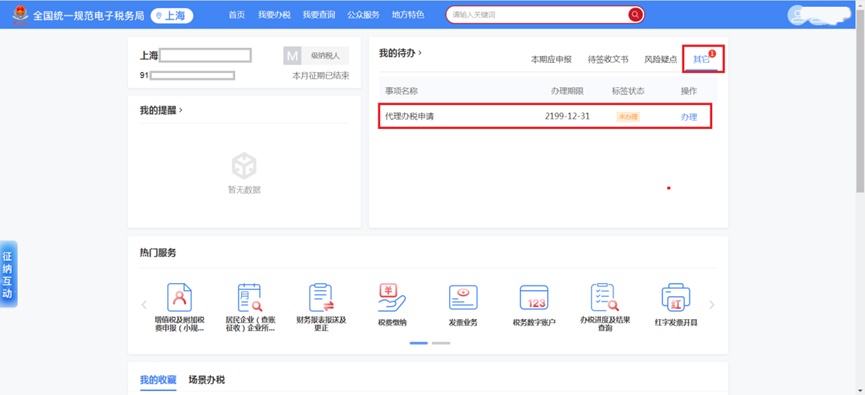Click the next arrow in 热门服务
This screenshot has width=865, height=395.
712,305
